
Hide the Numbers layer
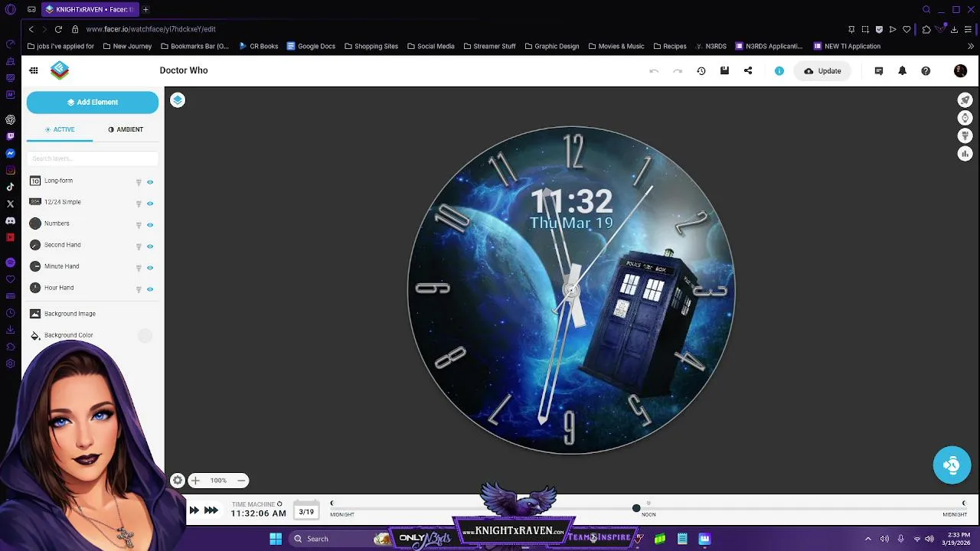[x=150, y=225]
